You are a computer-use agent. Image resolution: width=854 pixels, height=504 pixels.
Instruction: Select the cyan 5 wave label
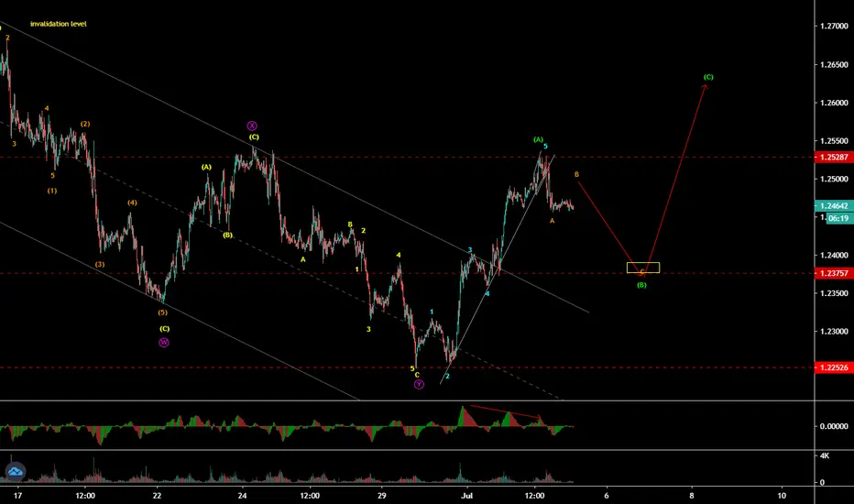pyautogui.click(x=545, y=147)
